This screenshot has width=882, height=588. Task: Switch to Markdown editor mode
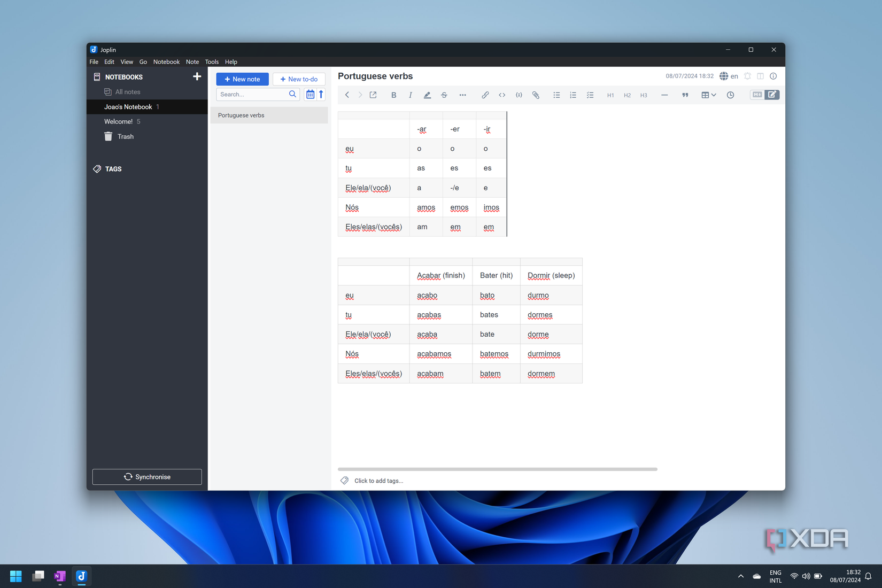[x=756, y=95]
